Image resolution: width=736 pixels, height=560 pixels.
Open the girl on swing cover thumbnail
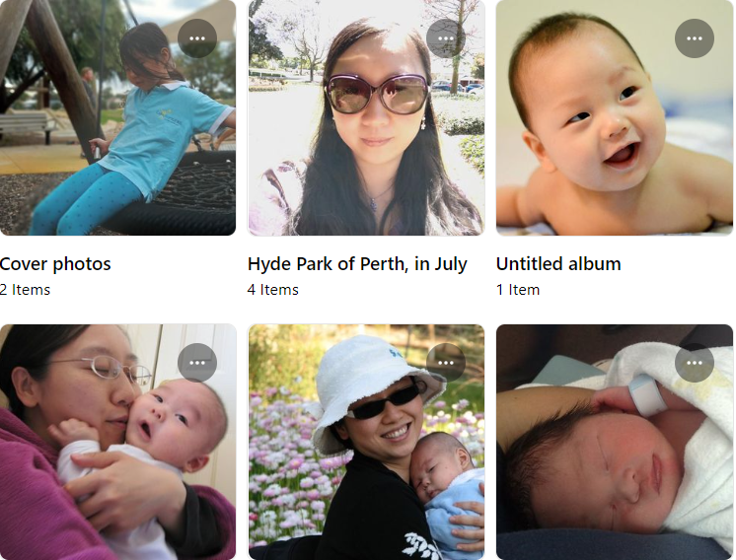click(x=117, y=117)
